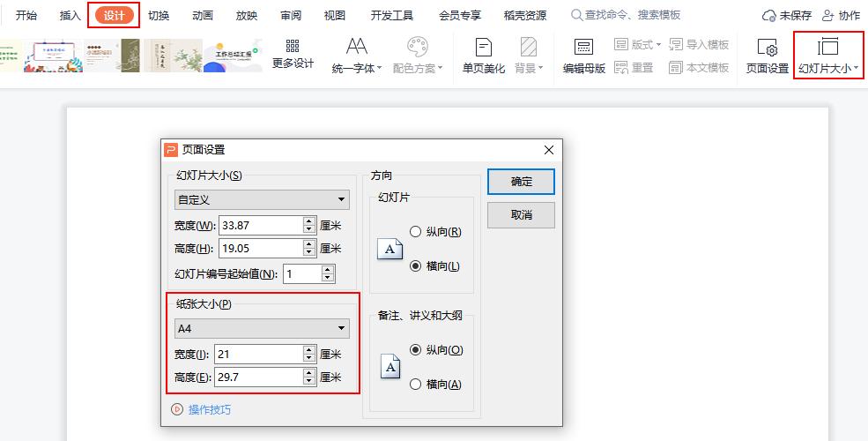868x441 pixels.
Task: Open the 稻壳资源 tab
Action: 525,16
